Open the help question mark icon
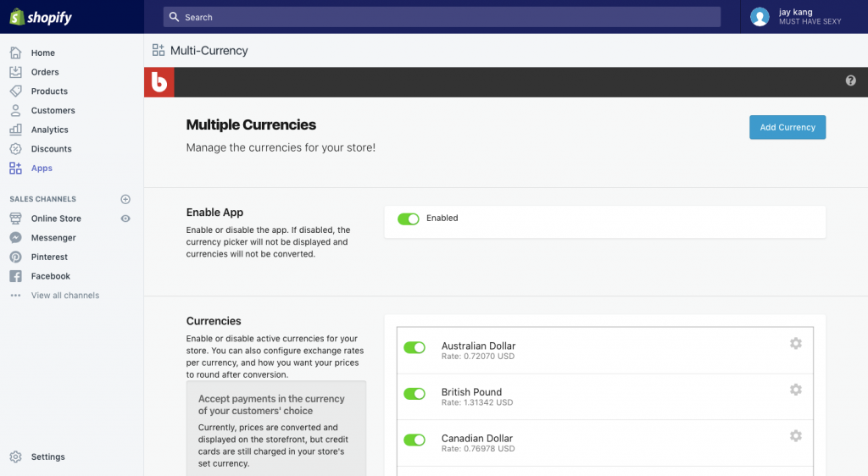This screenshot has width=868, height=476. pyautogui.click(x=850, y=81)
